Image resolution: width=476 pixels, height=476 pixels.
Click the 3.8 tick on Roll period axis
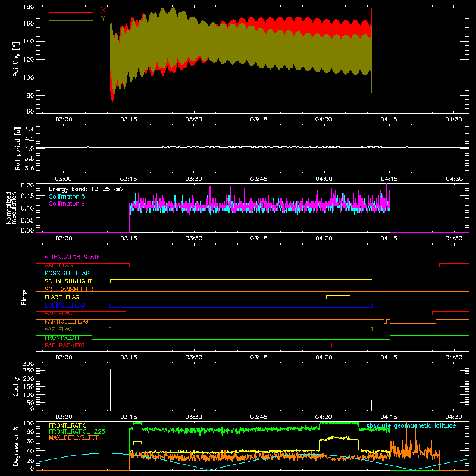pos(29,158)
